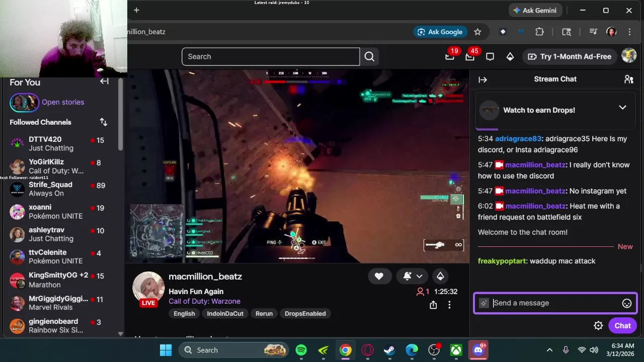The height and width of the screenshot is (362, 644).
Task: Open the Whispers chat bubble icon
Action: 490,57
